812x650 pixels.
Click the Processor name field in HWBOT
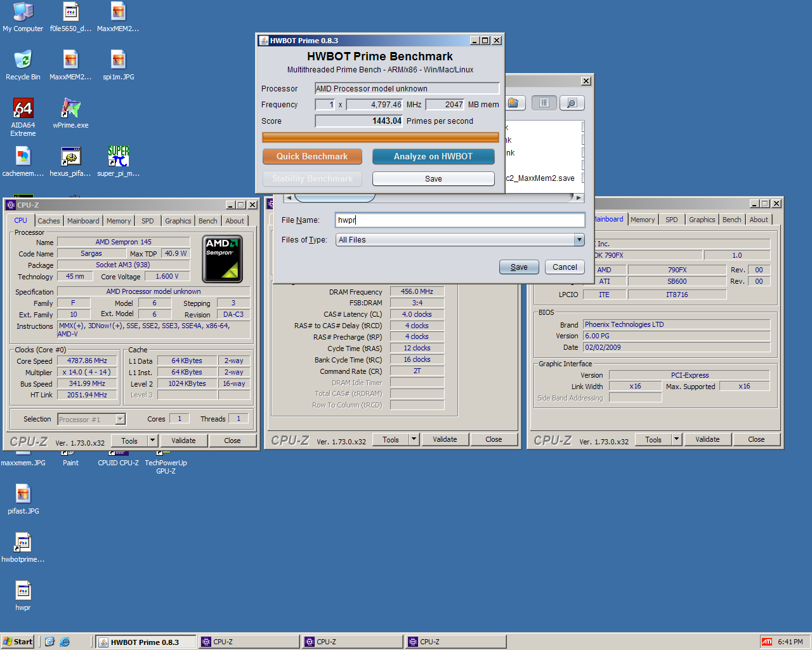407,88
